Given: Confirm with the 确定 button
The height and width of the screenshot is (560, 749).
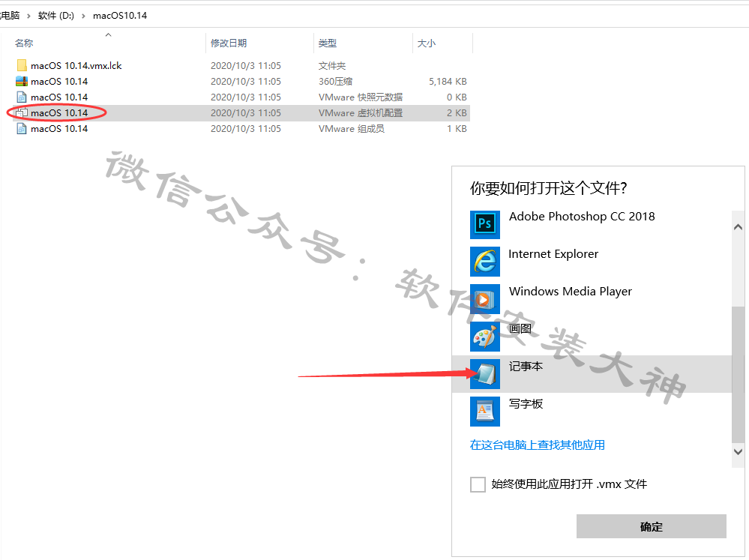Looking at the screenshot, I should pos(651,526).
